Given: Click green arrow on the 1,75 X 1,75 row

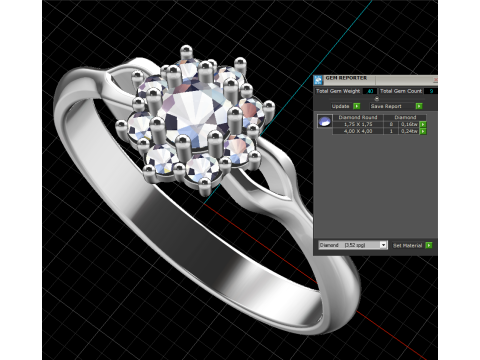Looking at the screenshot, I should coord(423,124).
